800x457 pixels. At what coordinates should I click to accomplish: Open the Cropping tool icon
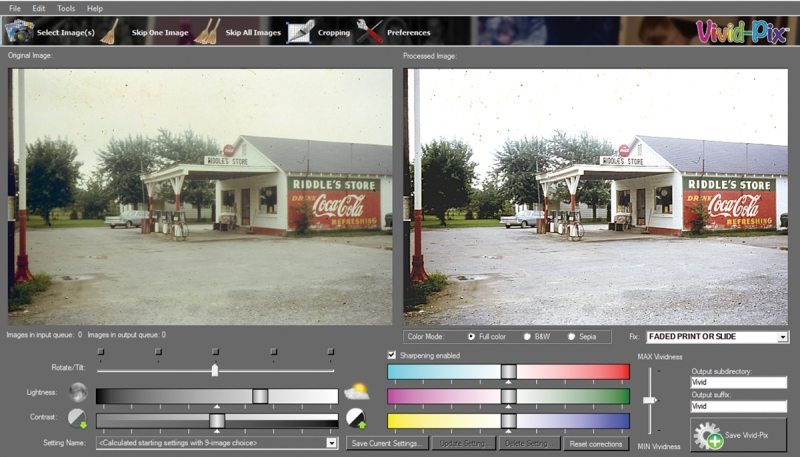301,32
